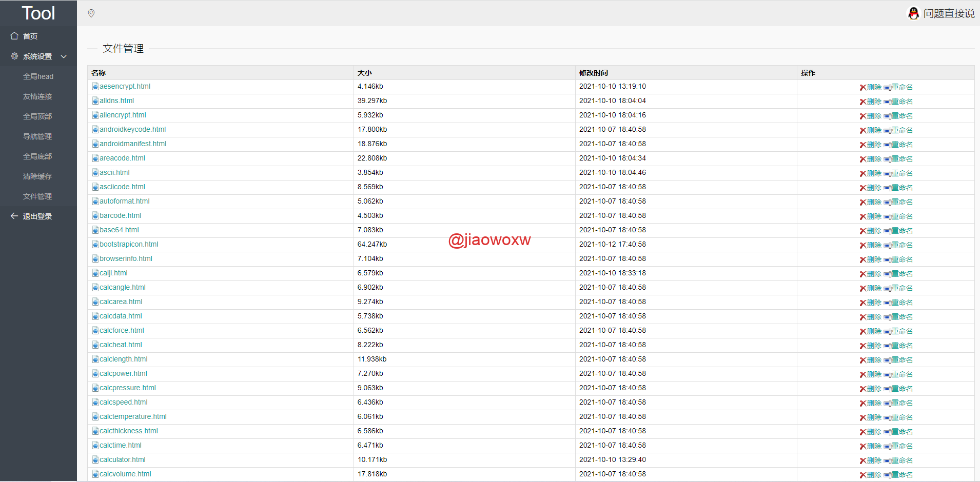Viewport: 980px width, 482px height.
Task: Go to 首页 in the sidebar
Action: coord(30,36)
